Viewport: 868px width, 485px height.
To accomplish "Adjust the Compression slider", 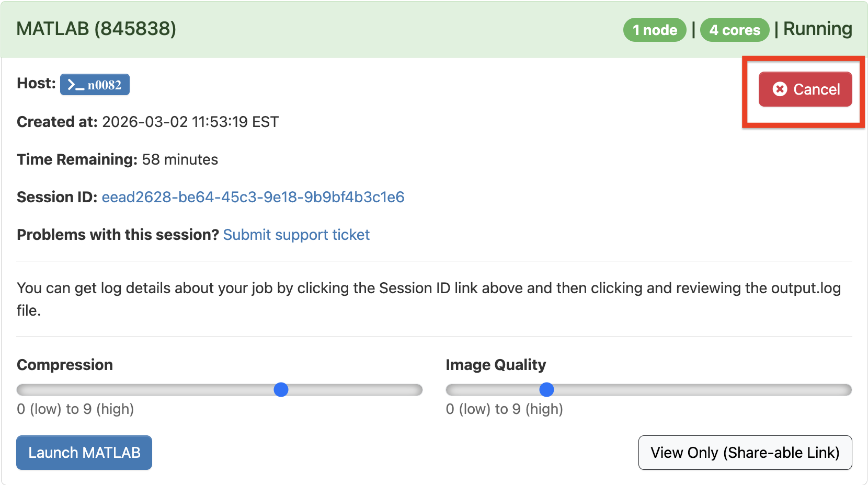I will pos(281,389).
